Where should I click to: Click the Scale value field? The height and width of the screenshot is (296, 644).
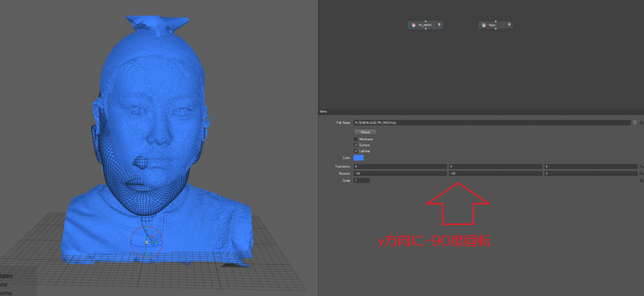pos(361,181)
